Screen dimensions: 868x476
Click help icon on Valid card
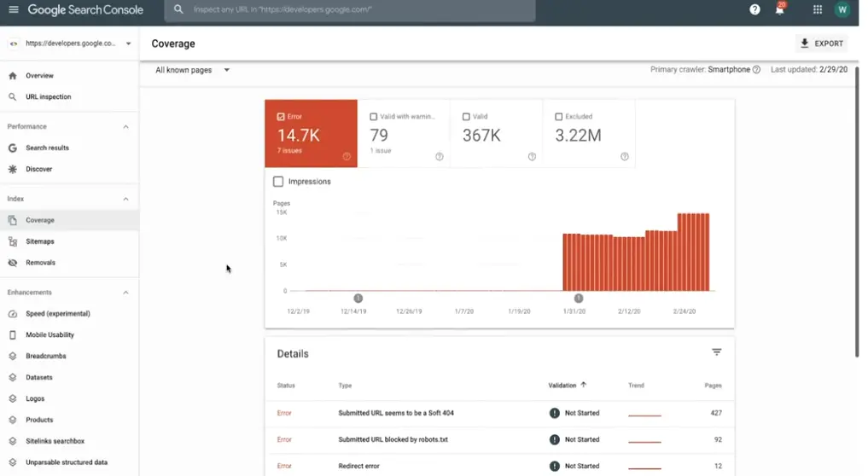(x=532, y=157)
